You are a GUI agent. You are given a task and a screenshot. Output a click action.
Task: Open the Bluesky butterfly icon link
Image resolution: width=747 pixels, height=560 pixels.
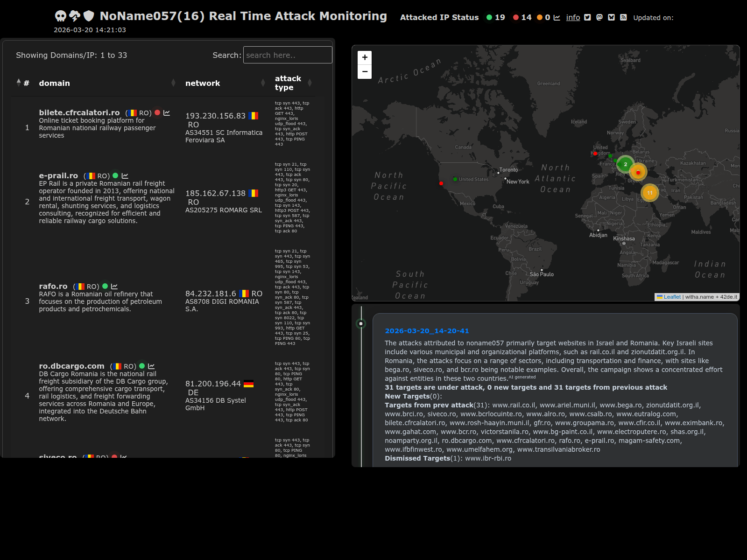click(611, 18)
